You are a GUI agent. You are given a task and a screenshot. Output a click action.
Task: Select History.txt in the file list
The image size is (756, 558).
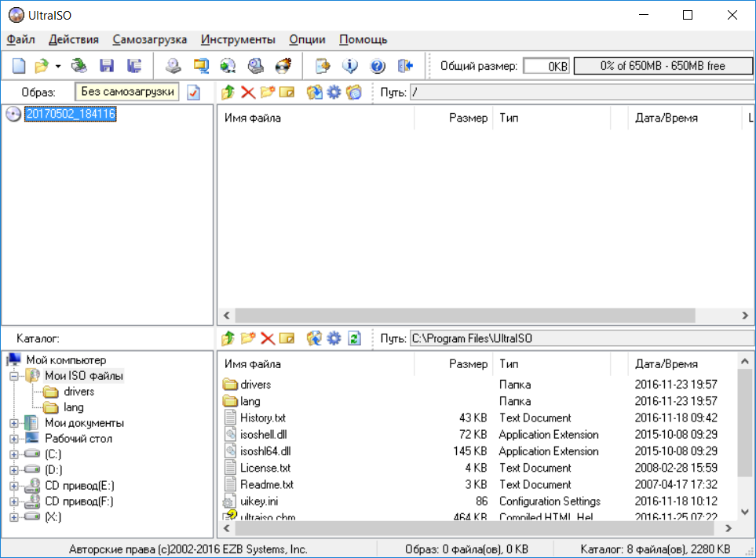click(x=263, y=418)
